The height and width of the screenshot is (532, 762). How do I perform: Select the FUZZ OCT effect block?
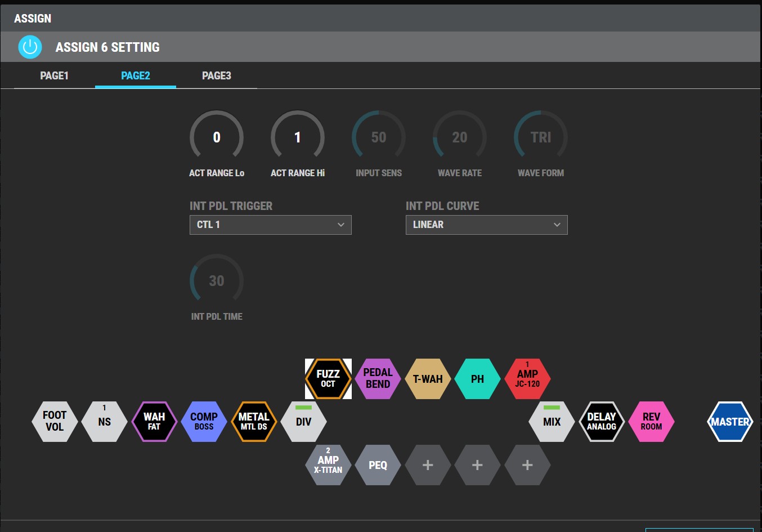click(328, 379)
